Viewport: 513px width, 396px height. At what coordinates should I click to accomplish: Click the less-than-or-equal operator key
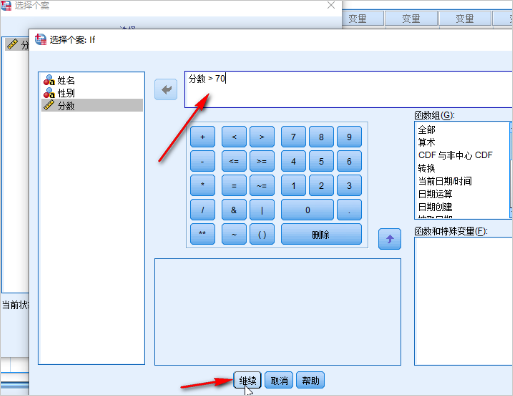(x=234, y=161)
